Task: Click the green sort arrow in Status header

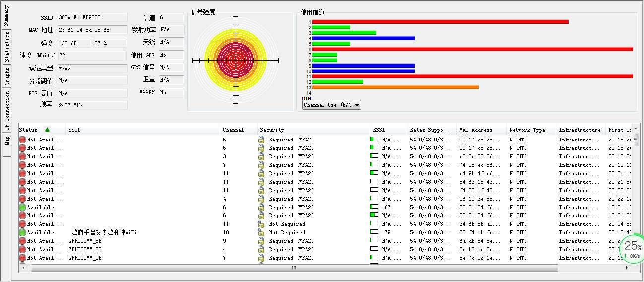Action: [x=47, y=130]
